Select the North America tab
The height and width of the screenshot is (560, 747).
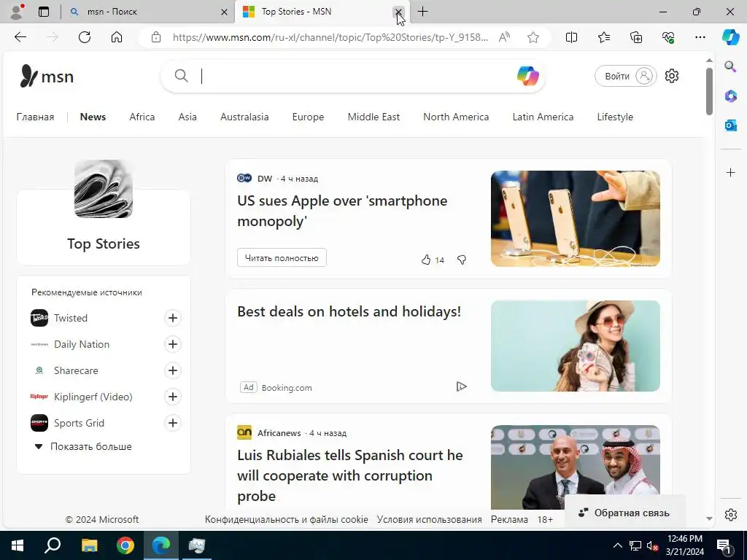click(456, 117)
